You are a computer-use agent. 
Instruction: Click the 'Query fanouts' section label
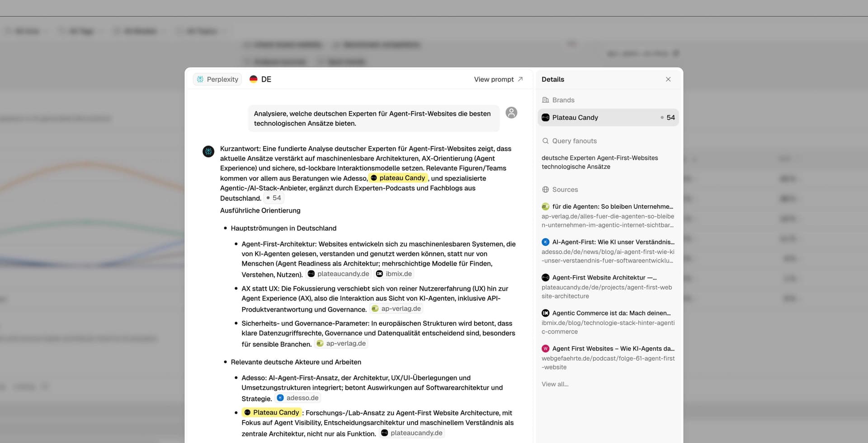tap(575, 141)
